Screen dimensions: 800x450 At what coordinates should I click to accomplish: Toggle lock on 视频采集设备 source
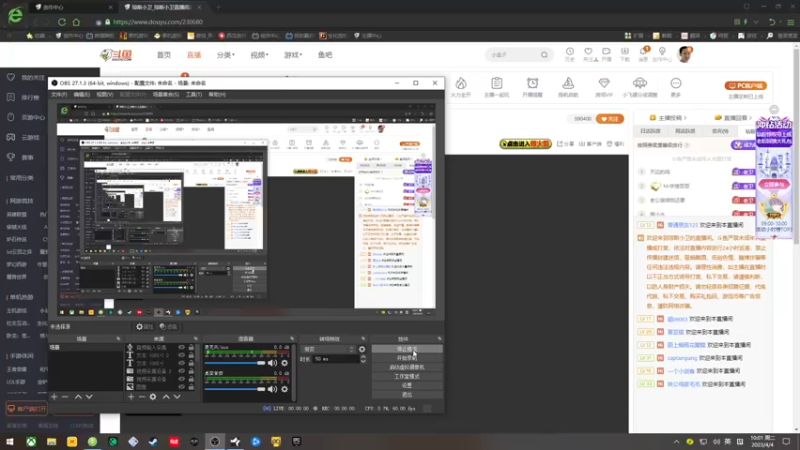click(191, 379)
